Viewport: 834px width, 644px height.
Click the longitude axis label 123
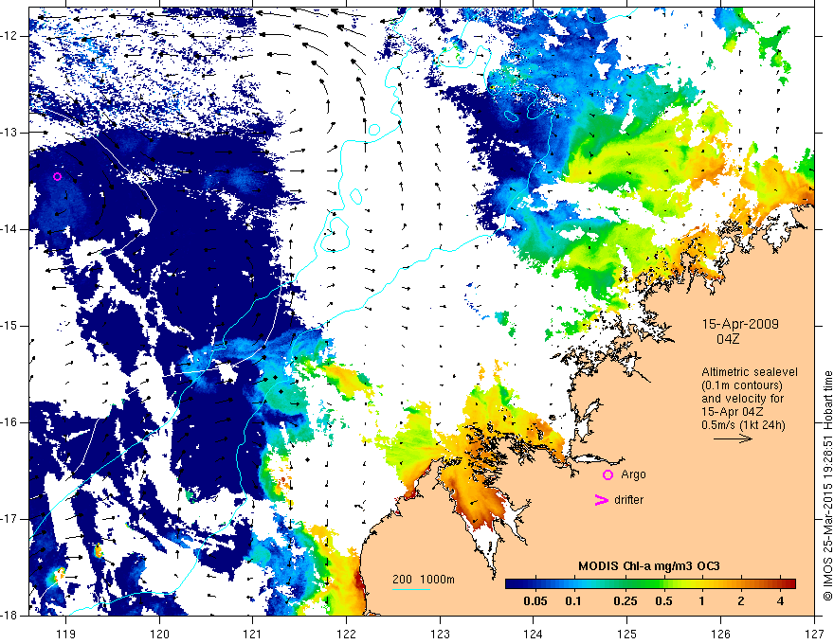441,634
